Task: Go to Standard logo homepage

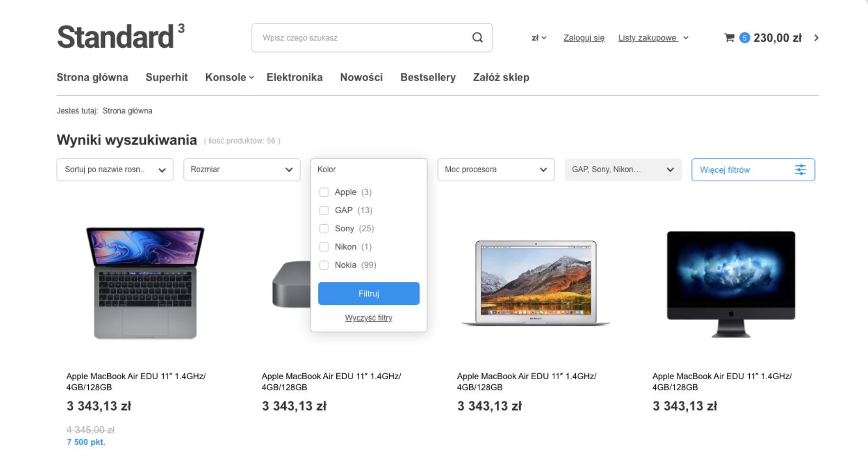Action: [x=121, y=36]
